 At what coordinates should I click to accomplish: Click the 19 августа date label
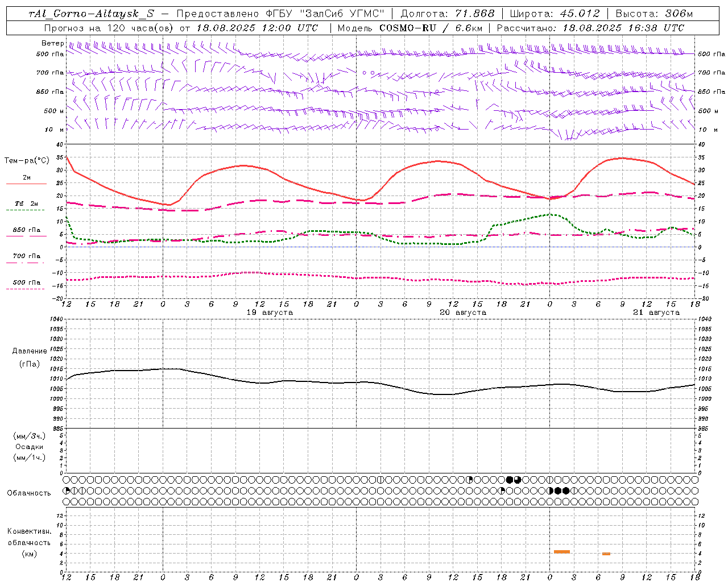(270, 313)
